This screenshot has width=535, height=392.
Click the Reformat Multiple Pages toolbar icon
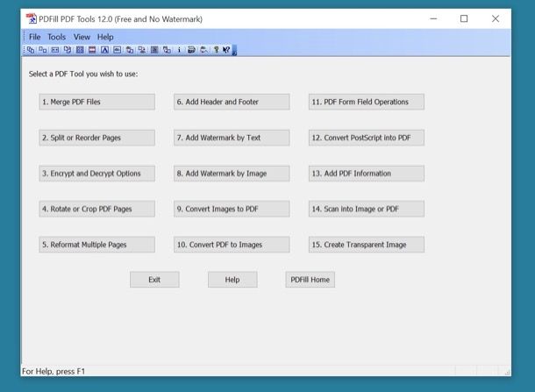(x=80, y=50)
